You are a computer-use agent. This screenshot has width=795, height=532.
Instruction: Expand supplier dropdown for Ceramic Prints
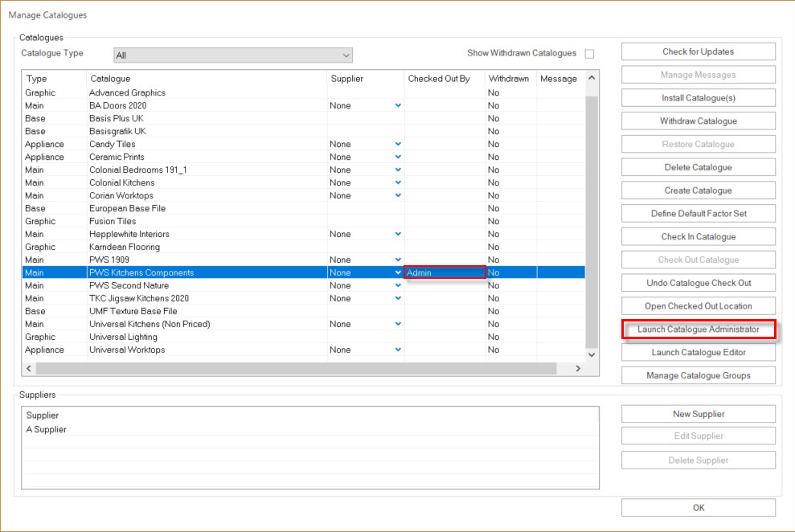pos(398,157)
